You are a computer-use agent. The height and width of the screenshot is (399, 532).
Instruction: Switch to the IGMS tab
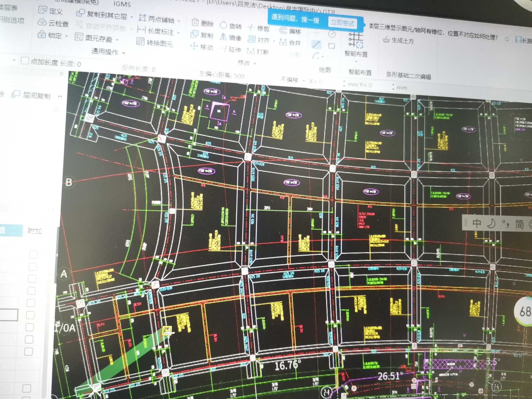click(x=122, y=4)
